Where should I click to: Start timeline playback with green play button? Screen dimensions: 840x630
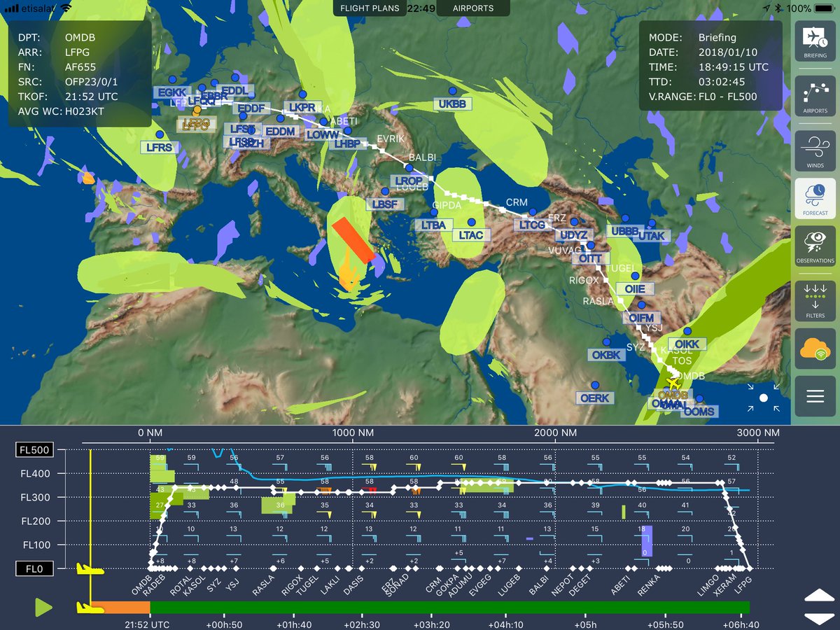coord(44,608)
